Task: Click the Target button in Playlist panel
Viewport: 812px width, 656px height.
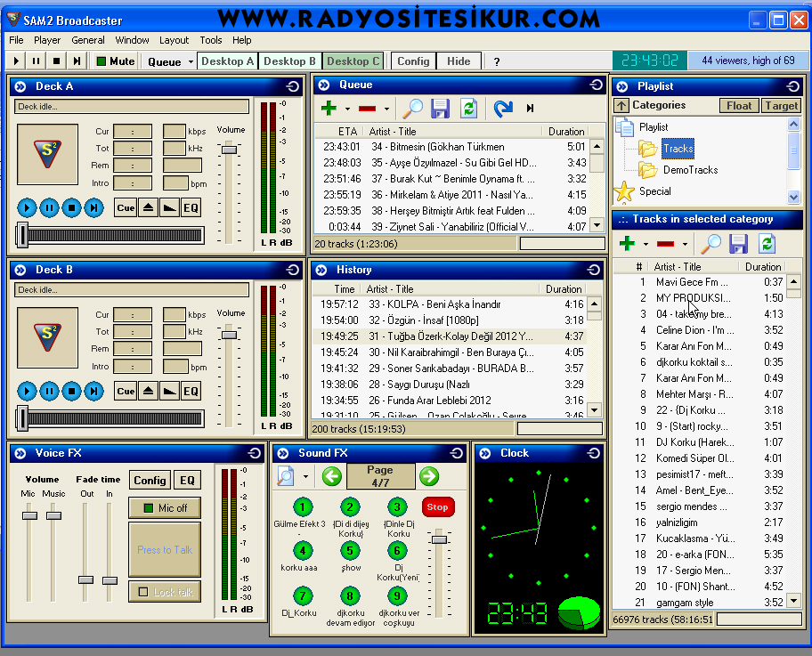Action: pyautogui.click(x=782, y=106)
